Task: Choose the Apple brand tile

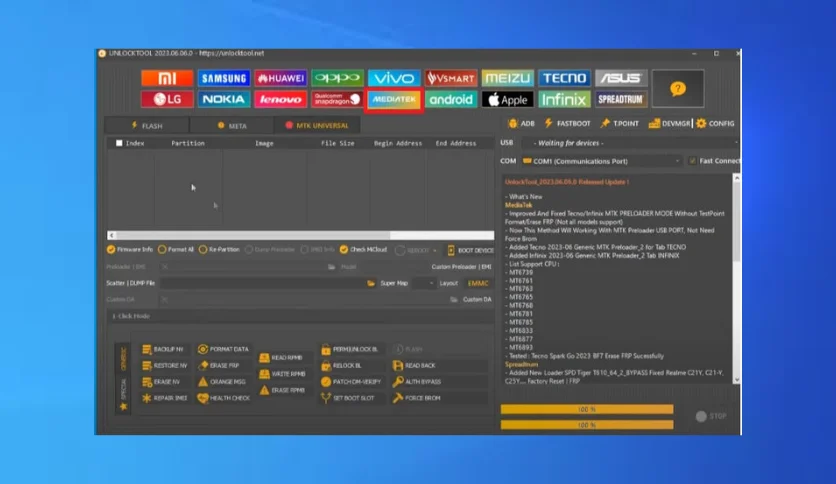Action: tap(508, 99)
